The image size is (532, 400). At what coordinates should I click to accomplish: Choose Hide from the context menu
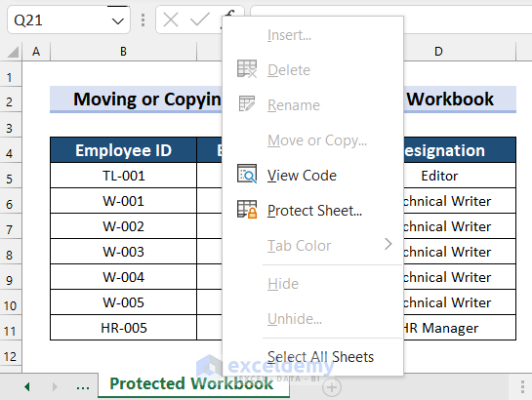[312, 283]
